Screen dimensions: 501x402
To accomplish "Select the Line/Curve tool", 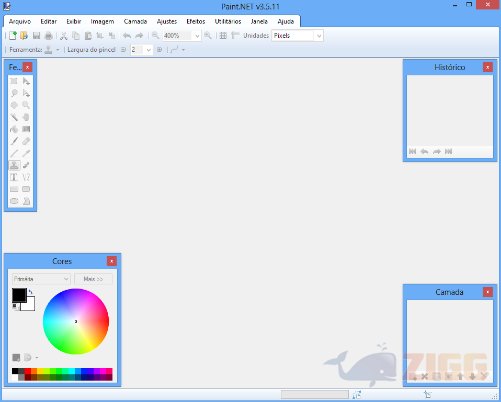I will point(26,177).
